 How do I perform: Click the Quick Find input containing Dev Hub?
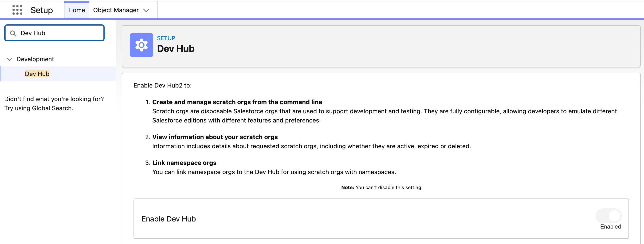[55, 33]
